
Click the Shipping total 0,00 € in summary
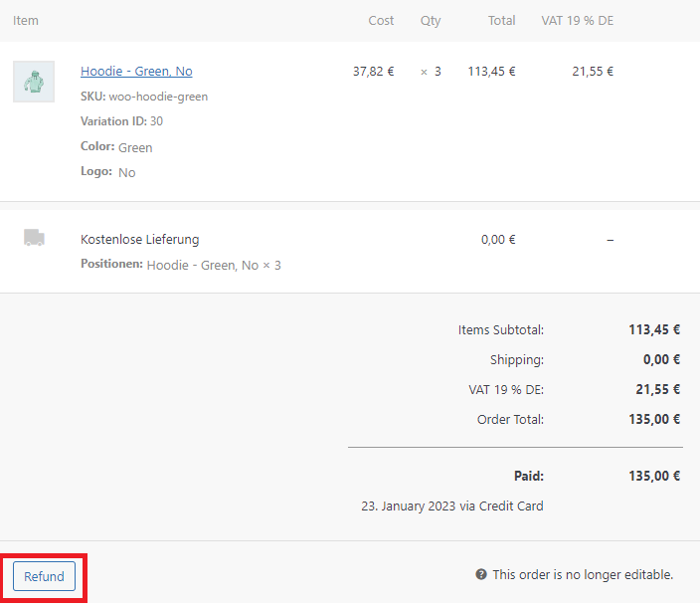click(x=661, y=359)
